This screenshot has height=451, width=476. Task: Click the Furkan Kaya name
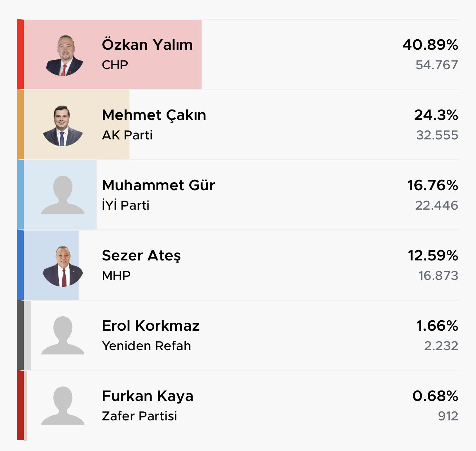[x=147, y=396]
